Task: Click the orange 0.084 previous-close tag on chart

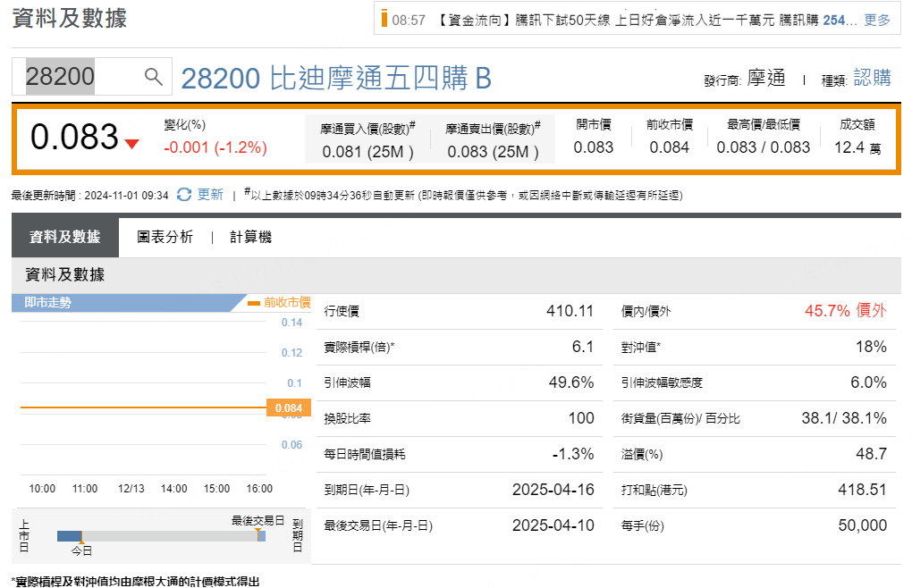Action: coord(289,407)
